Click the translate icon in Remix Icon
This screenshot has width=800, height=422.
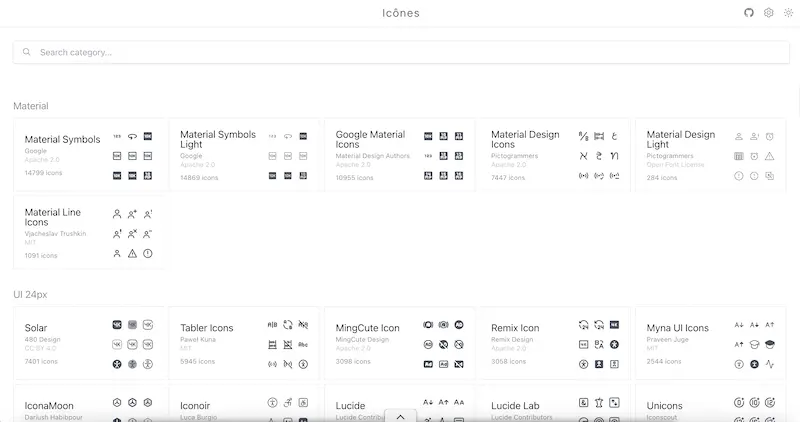599,344
